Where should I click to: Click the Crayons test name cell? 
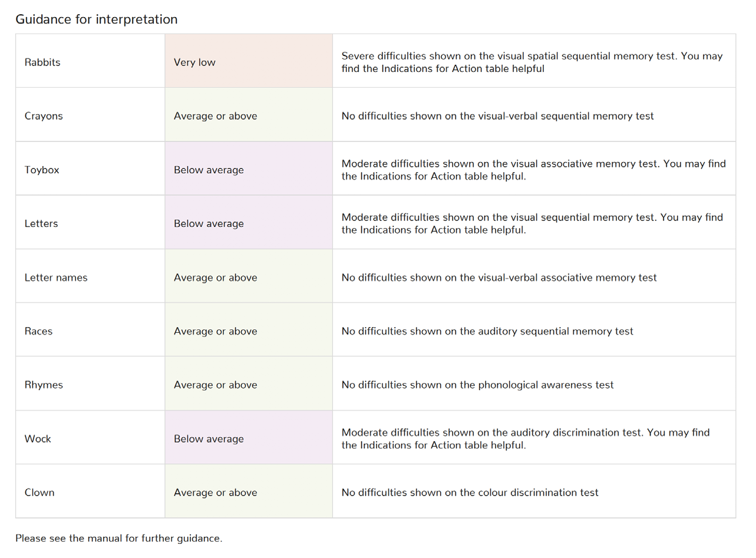point(90,114)
